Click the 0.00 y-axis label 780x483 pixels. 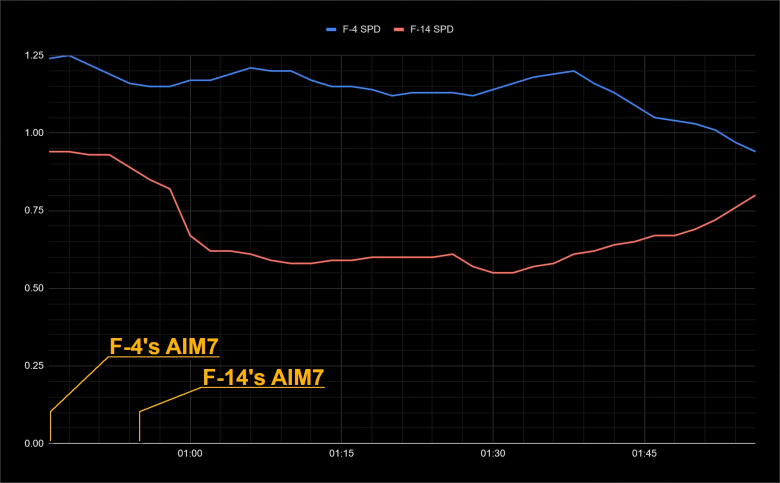tap(32, 443)
